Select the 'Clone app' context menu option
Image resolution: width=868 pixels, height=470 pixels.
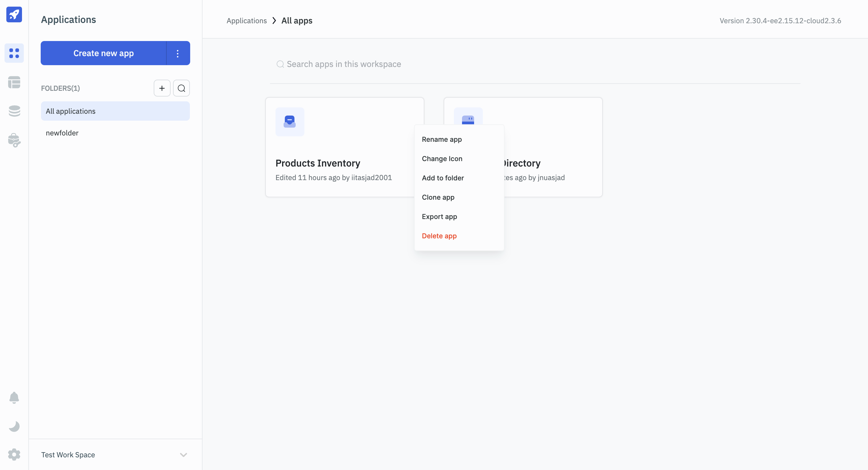438,197
